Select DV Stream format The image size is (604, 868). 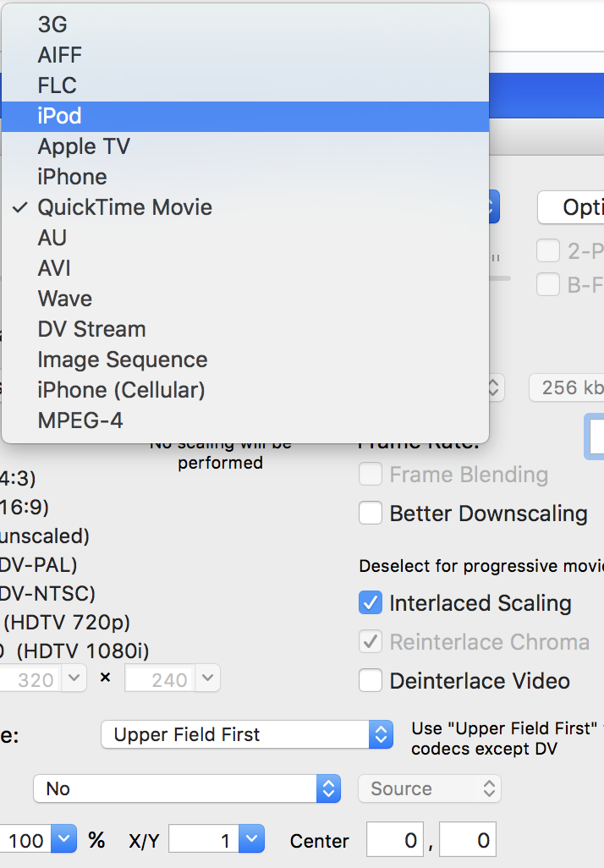[x=245, y=329]
